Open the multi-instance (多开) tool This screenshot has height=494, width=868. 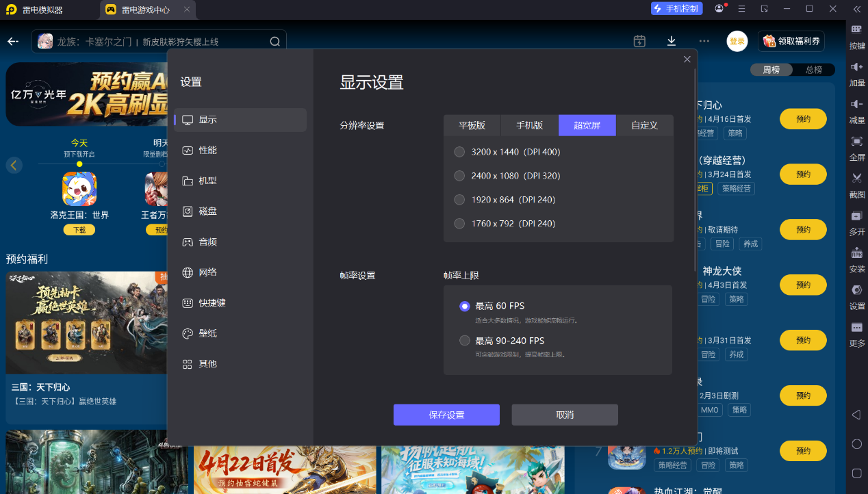(856, 216)
